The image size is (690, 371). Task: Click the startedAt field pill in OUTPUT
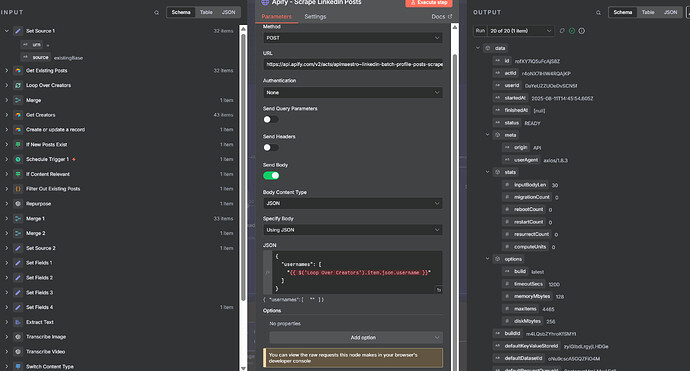coord(510,98)
